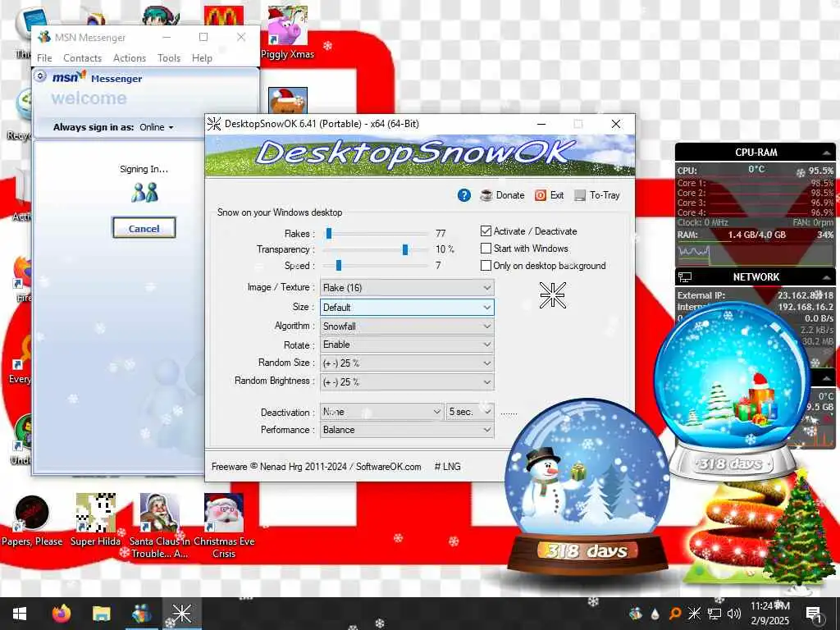Enable the Start with Windows checkbox
840x630 pixels.
coord(486,248)
